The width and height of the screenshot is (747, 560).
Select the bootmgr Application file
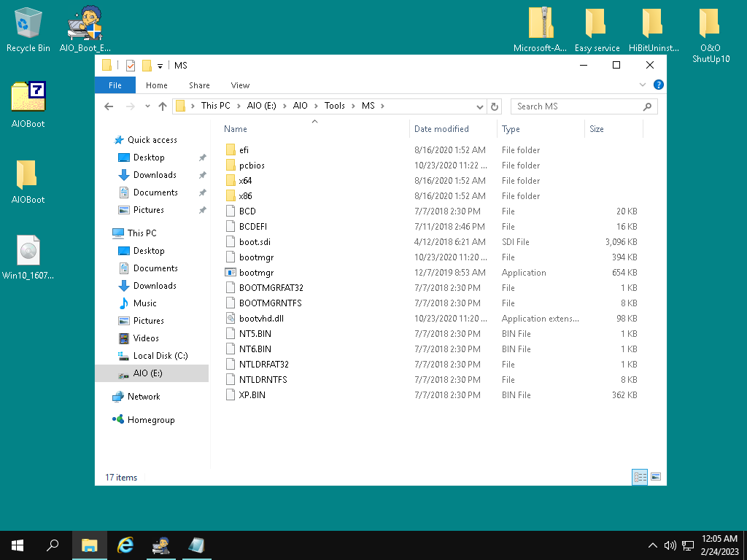256,273
